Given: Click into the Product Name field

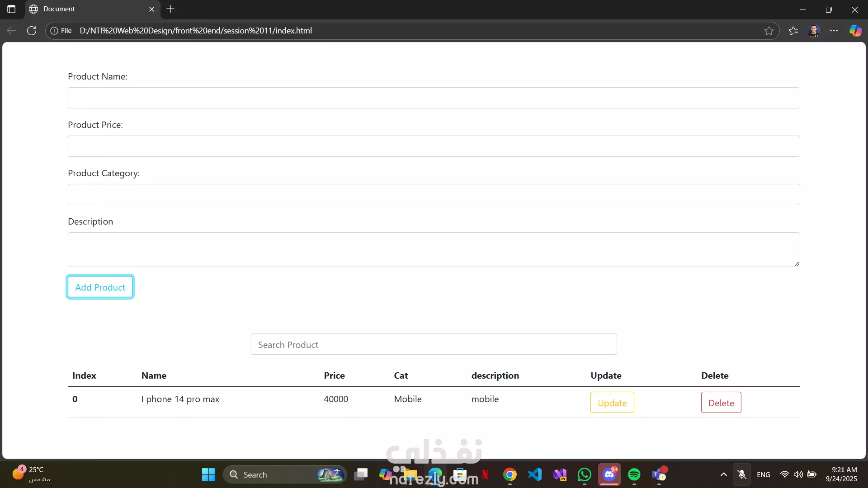Looking at the screenshot, I should coord(434,98).
